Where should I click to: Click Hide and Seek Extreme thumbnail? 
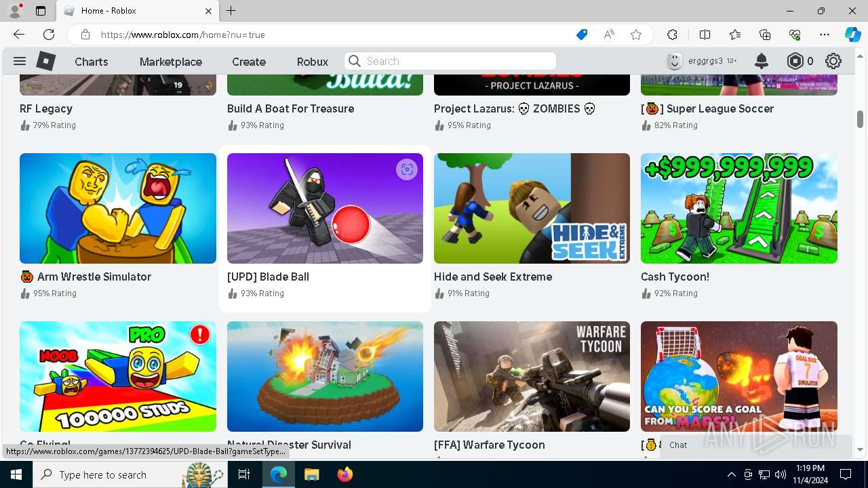click(x=532, y=208)
